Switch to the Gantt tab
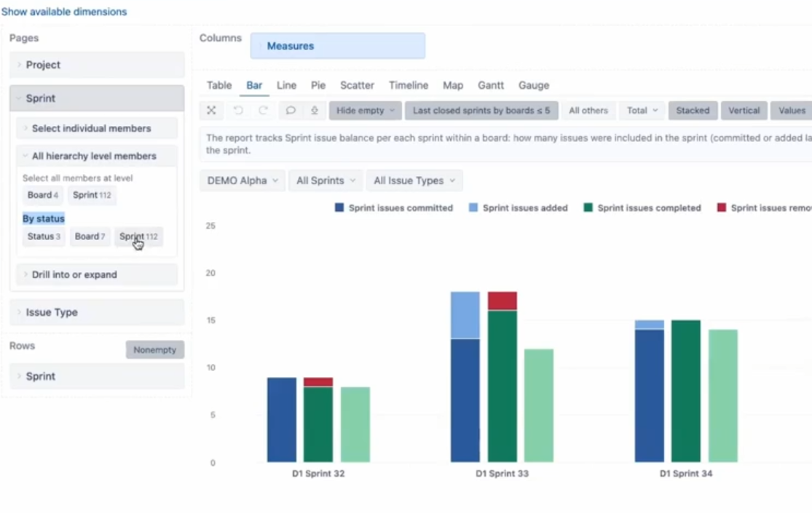Image resolution: width=812 pixels, height=513 pixels. click(x=491, y=85)
